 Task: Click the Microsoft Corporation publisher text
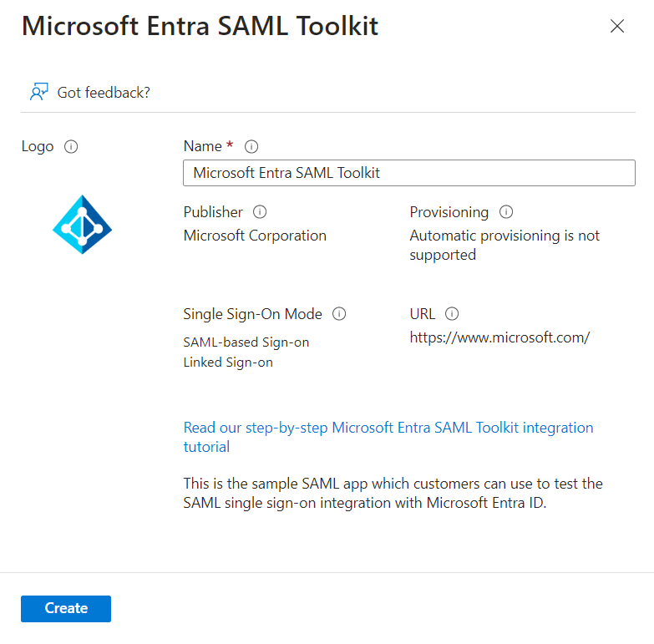pos(255,236)
